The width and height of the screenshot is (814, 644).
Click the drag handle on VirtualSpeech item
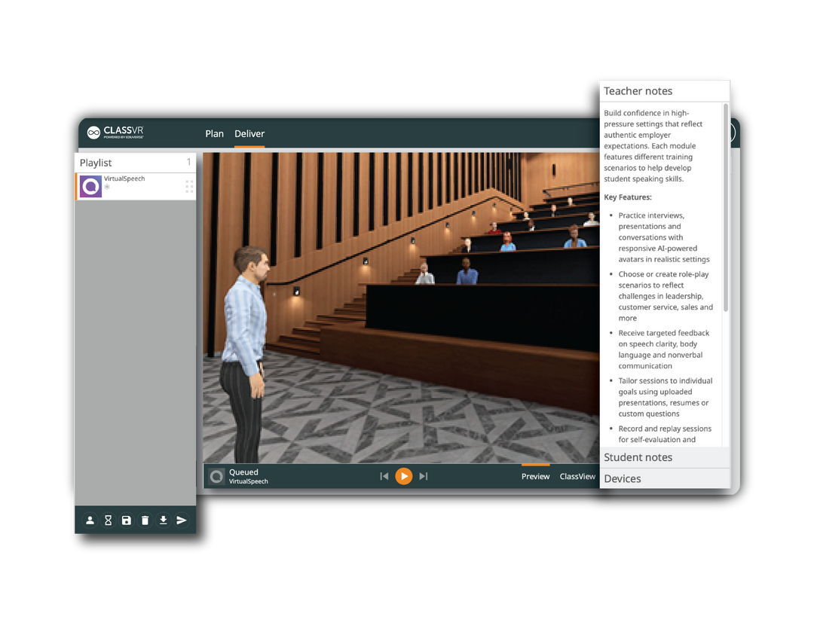point(189,187)
